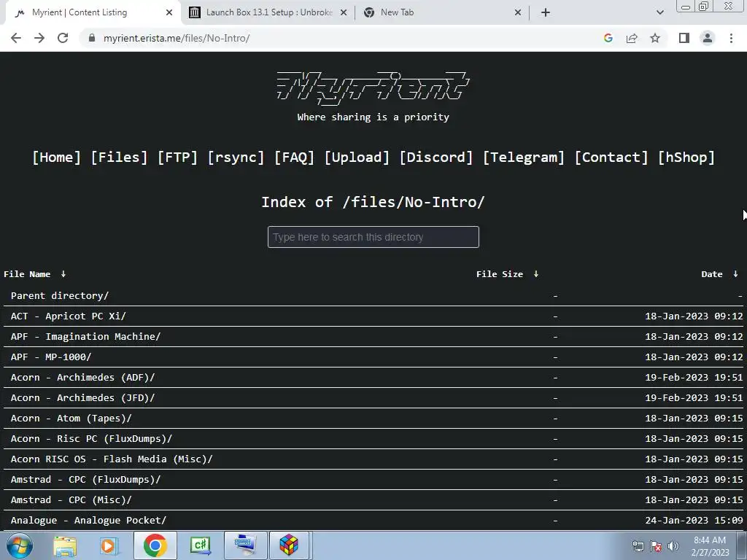Viewport: 747px width, 560px height.
Task: Open Acorn - Archimedes (JFD)/ folder
Action: tap(83, 398)
